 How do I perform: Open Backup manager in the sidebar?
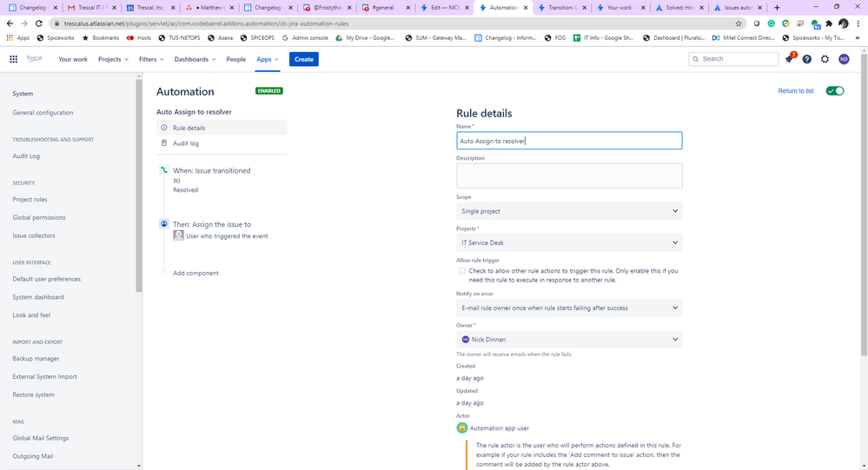tap(36, 359)
